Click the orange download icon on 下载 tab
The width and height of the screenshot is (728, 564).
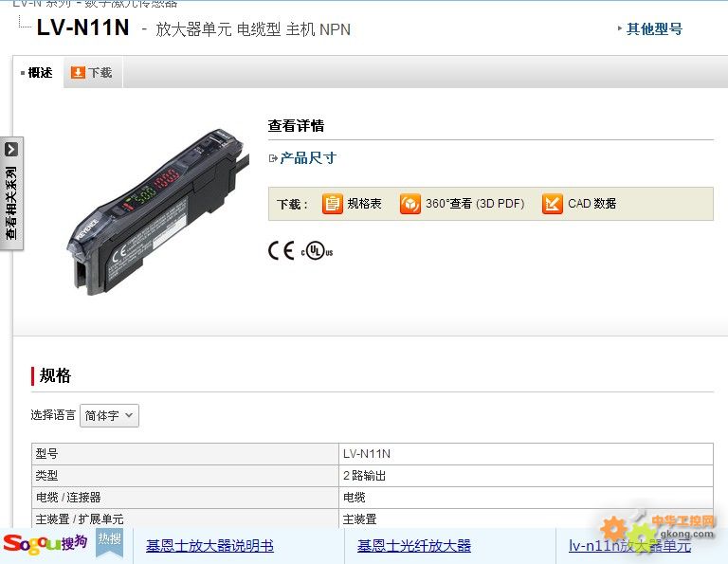(x=78, y=72)
